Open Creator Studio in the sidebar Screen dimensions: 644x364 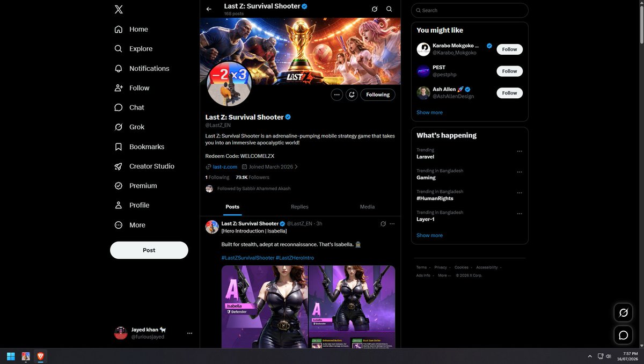point(144,166)
